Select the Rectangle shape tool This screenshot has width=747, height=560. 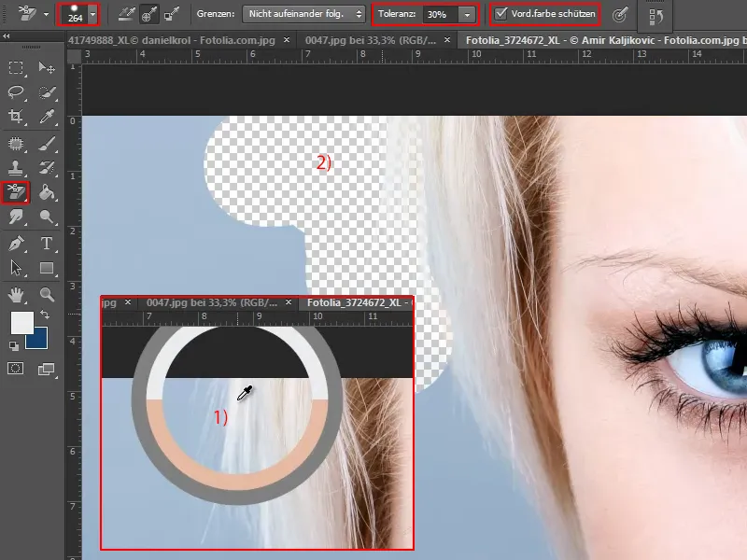[47, 268]
